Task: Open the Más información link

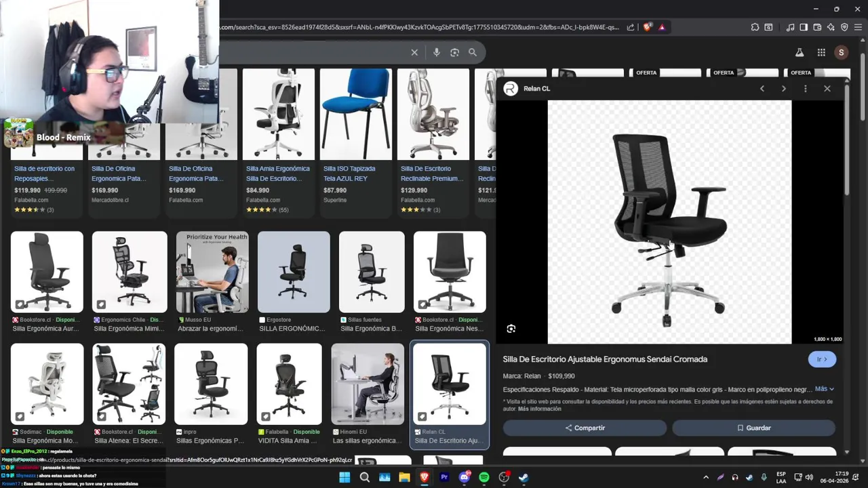Action: [x=540, y=409]
